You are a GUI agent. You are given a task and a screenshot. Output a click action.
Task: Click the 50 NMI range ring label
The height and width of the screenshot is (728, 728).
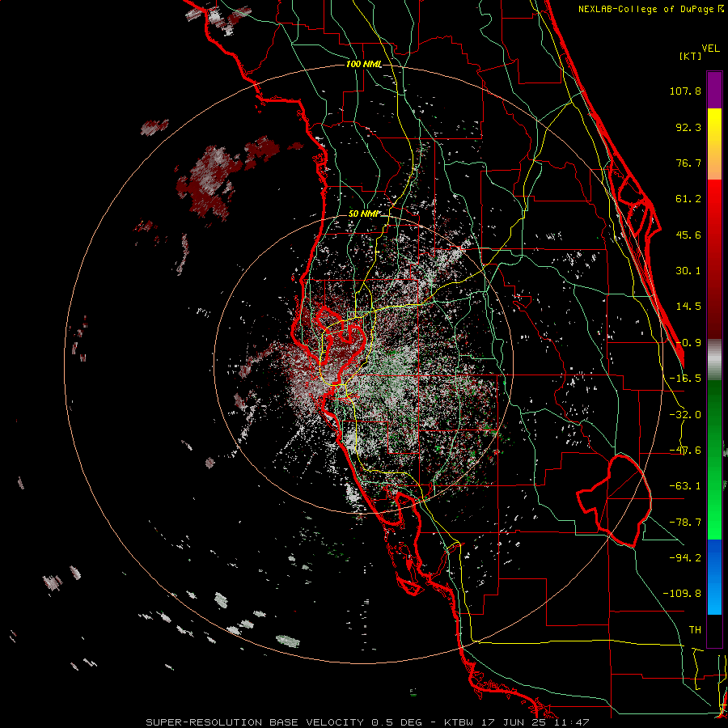(363, 214)
